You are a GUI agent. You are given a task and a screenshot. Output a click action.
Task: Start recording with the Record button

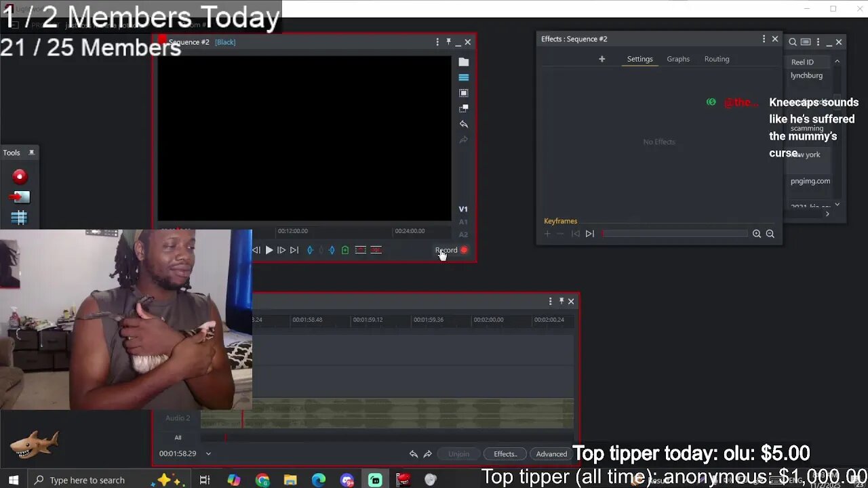click(x=452, y=250)
